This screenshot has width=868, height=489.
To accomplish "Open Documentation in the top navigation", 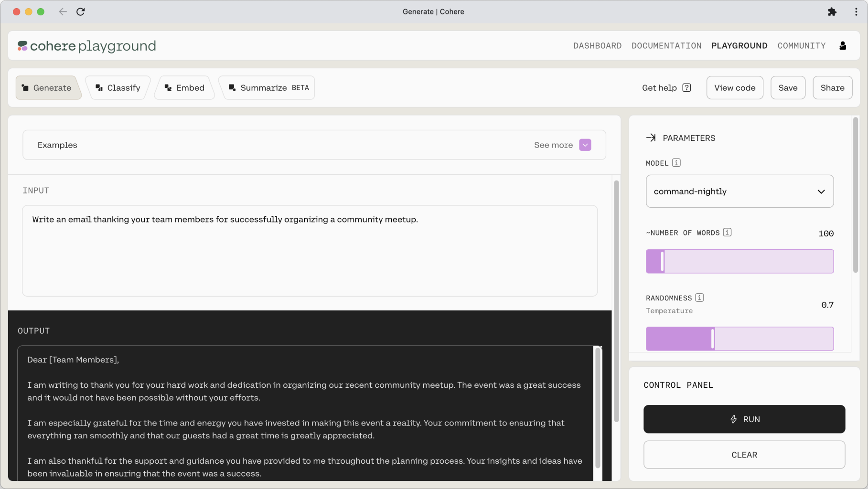I will click(666, 46).
